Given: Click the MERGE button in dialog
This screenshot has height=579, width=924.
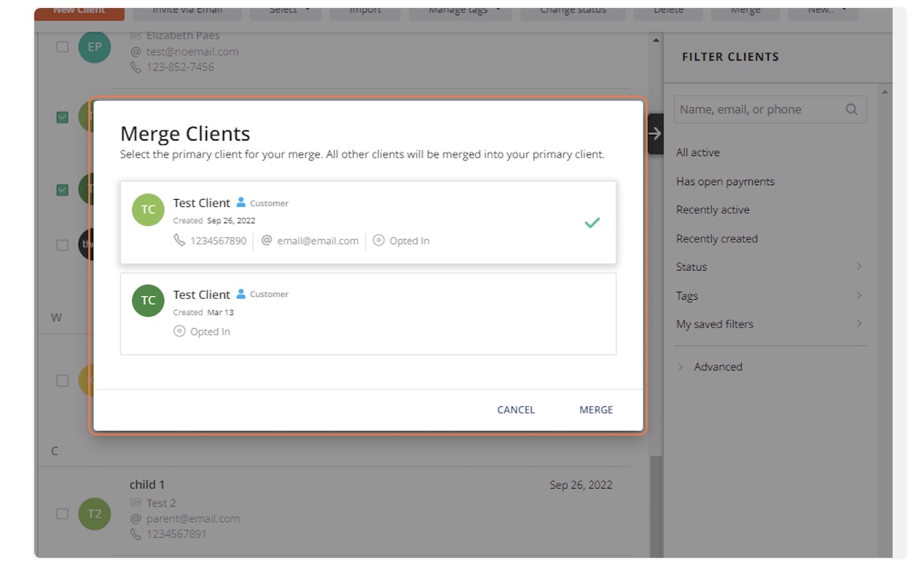Looking at the screenshot, I should point(596,410).
